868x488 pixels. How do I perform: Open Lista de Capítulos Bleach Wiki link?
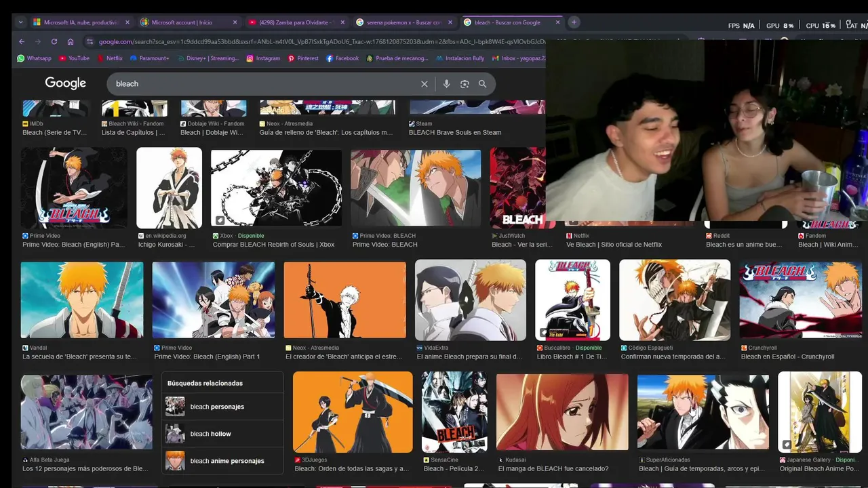(x=133, y=133)
